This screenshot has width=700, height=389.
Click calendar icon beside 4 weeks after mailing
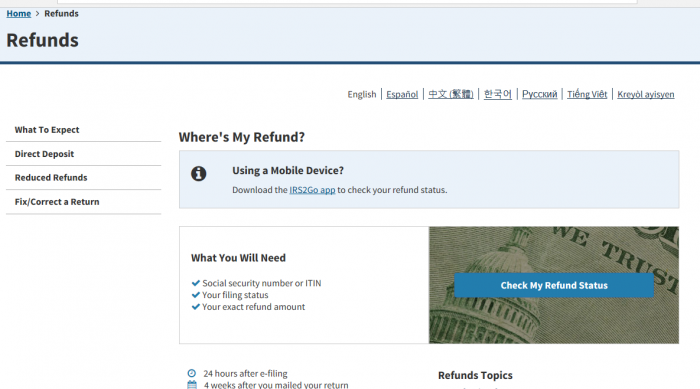(192, 385)
